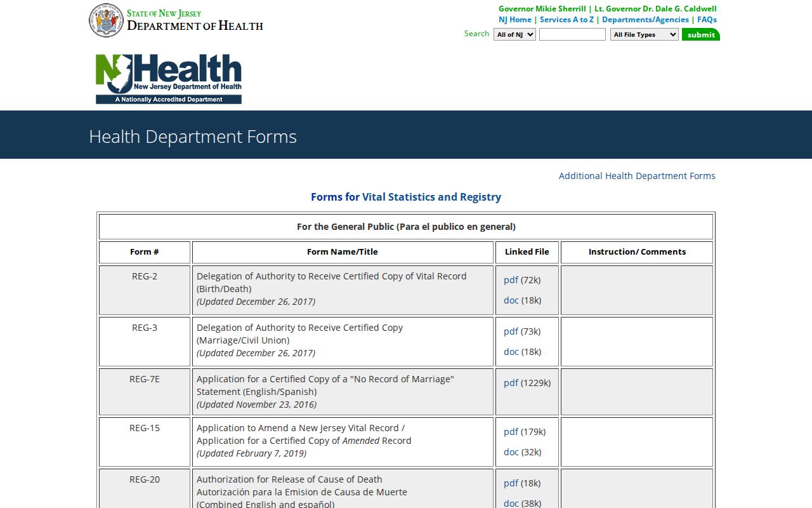Click the 'Instruction/ Comments' column header

(637, 252)
